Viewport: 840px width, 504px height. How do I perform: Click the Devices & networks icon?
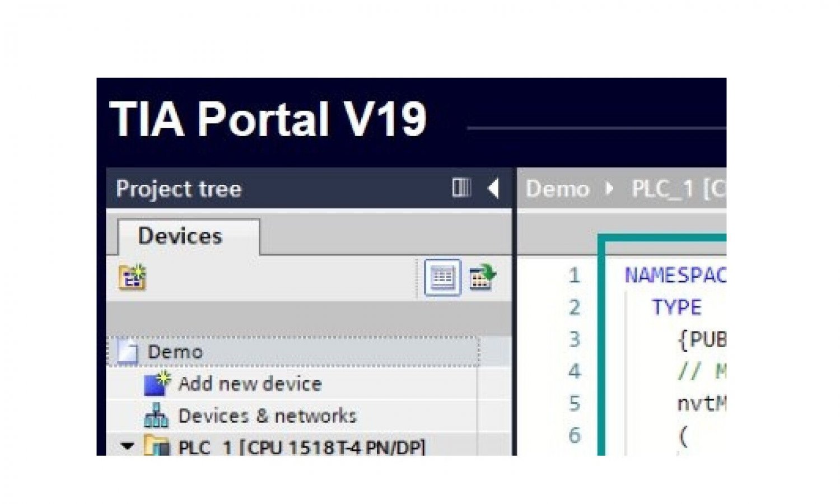(156, 416)
